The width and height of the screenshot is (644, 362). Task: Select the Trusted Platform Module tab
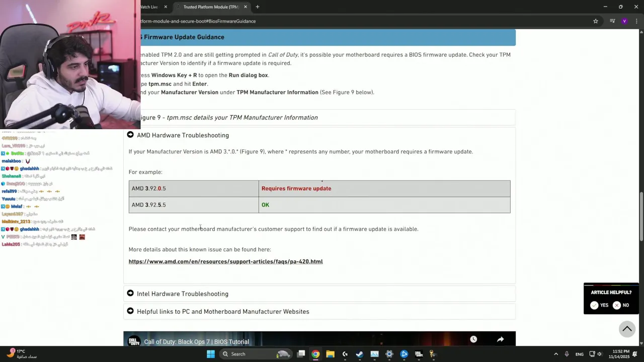tap(211, 7)
